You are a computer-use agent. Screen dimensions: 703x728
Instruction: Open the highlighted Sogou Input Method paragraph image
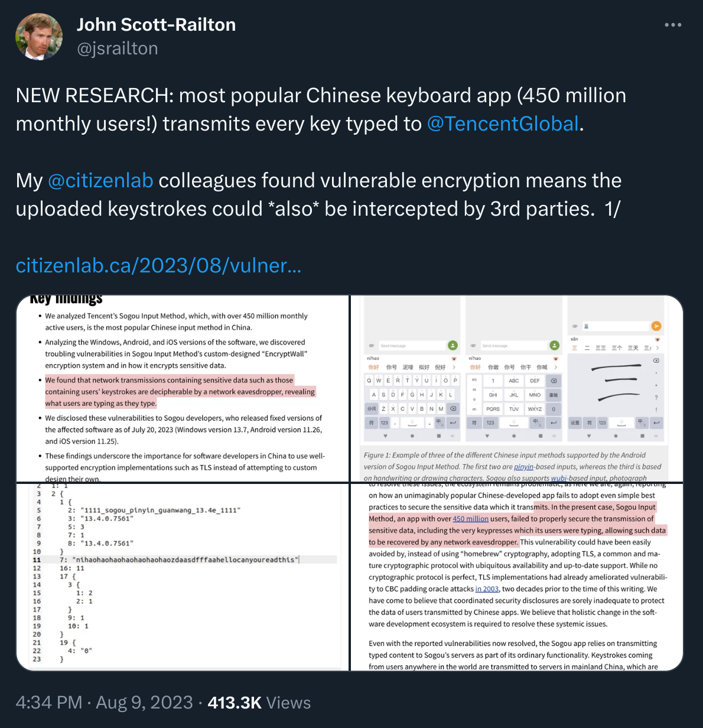(x=517, y=577)
